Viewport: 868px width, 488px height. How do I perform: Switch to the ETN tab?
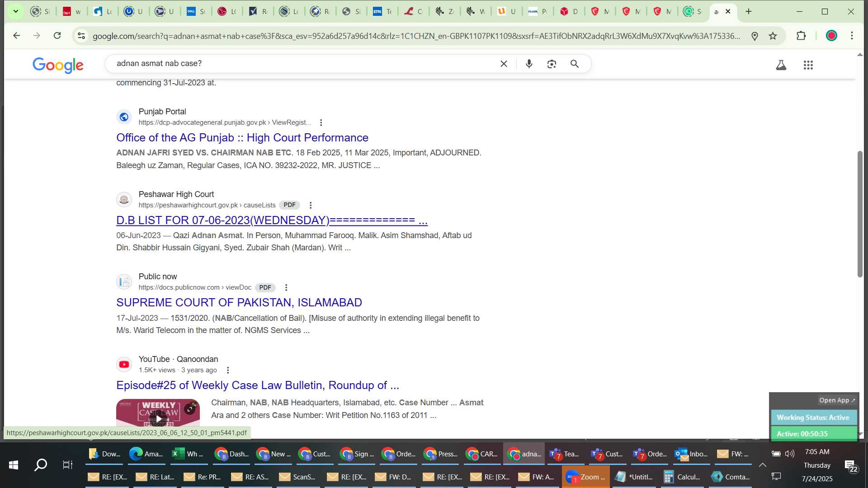[382, 12]
